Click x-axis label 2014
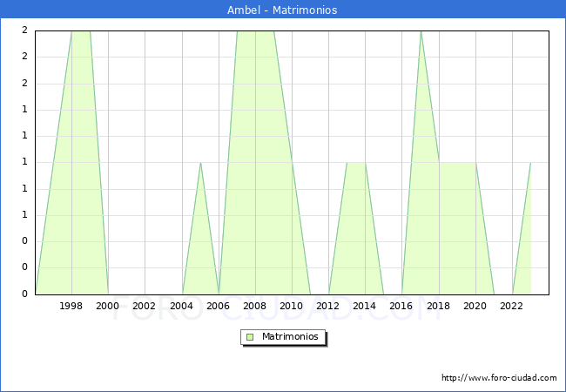This screenshot has width=566, height=392. tap(365, 306)
